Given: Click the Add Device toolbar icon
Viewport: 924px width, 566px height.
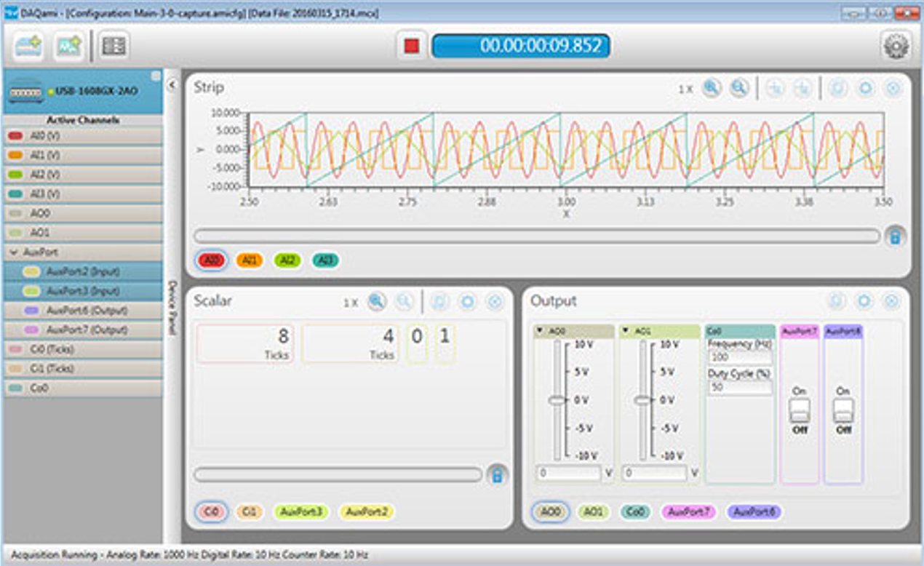Looking at the screenshot, I should tap(28, 47).
